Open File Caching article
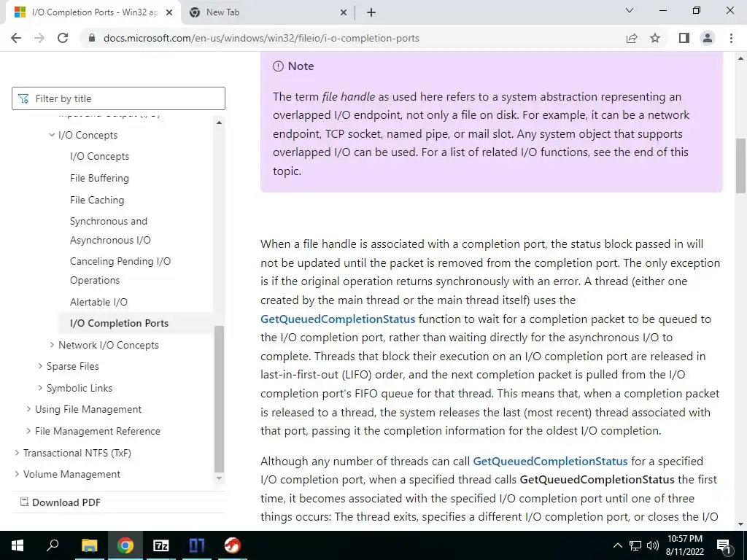The width and height of the screenshot is (747, 560). tap(97, 200)
